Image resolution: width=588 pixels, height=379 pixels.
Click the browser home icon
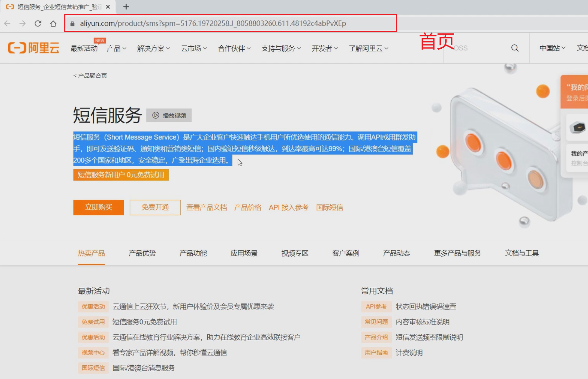(53, 23)
